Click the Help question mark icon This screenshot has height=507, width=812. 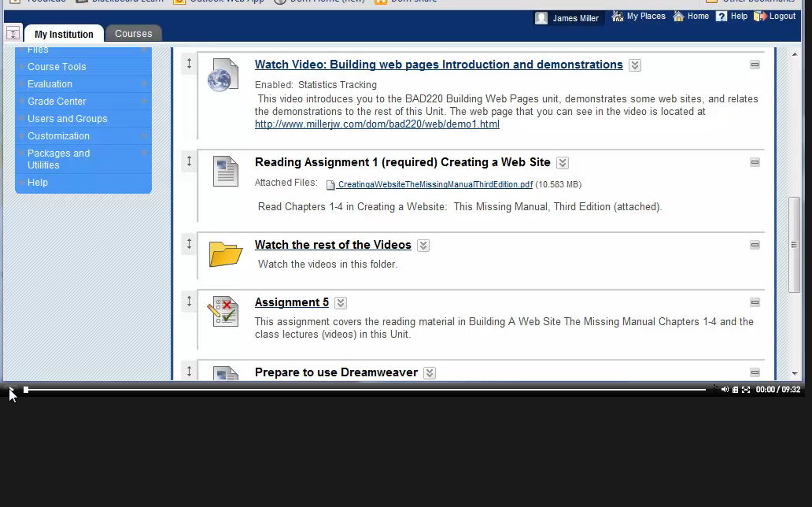(721, 17)
